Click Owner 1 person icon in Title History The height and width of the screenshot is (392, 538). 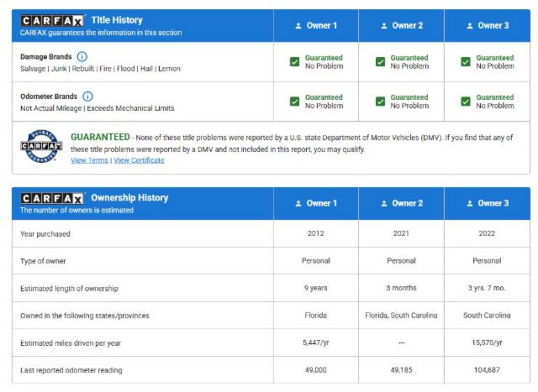[x=298, y=26]
